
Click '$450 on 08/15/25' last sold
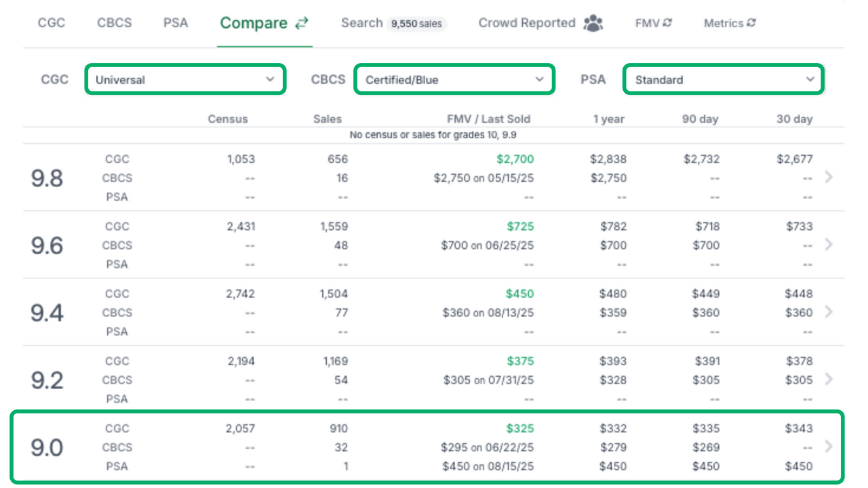coord(488,466)
